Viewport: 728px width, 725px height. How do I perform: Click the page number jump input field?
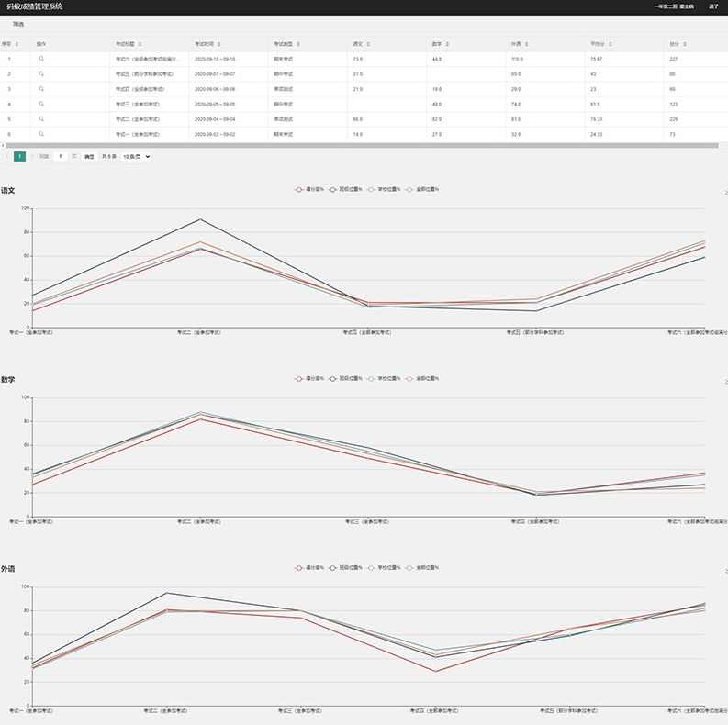[62, 157]
